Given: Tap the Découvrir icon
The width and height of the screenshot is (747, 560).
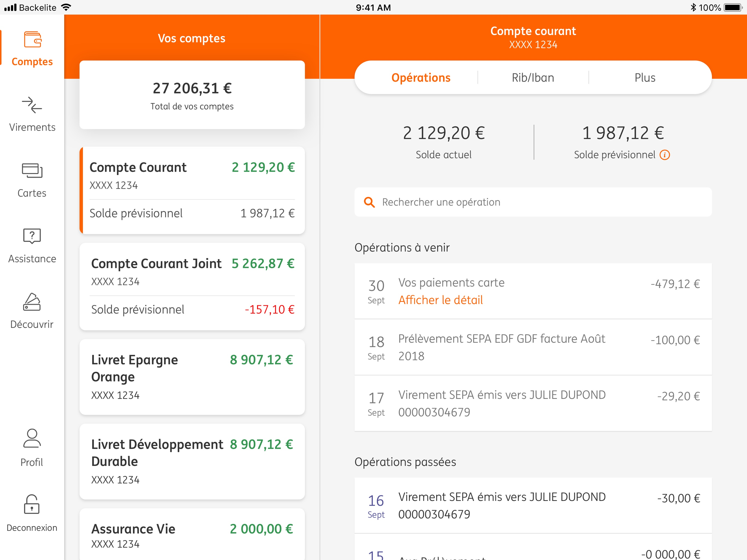Looking at the screenshot, I should 32,302.
